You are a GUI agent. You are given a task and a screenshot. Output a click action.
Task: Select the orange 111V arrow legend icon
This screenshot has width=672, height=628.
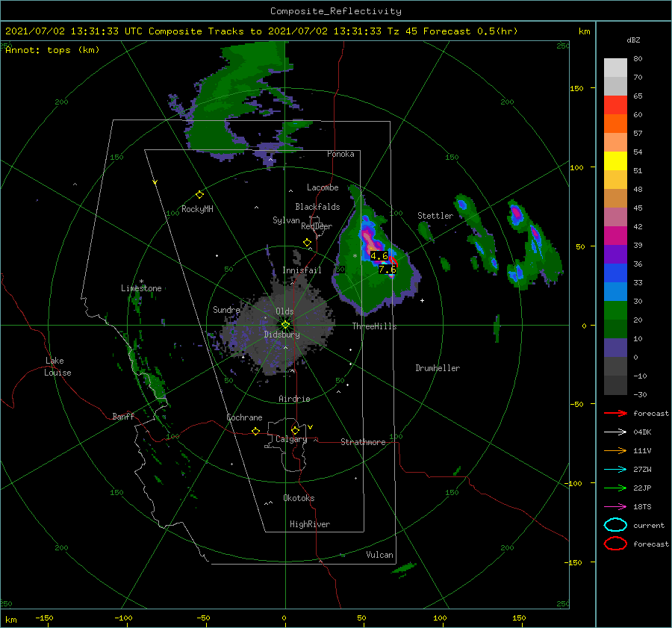615,450
